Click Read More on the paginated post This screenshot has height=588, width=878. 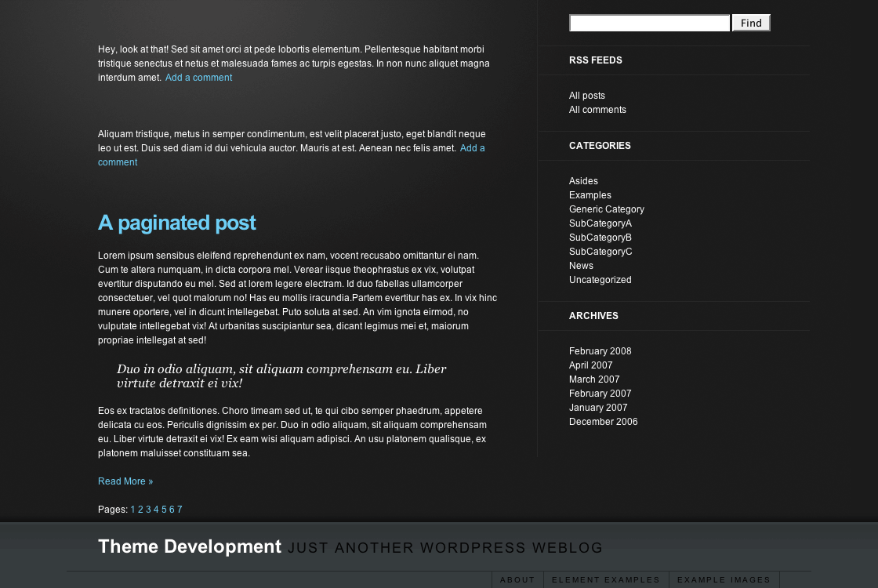pos(125,481)
